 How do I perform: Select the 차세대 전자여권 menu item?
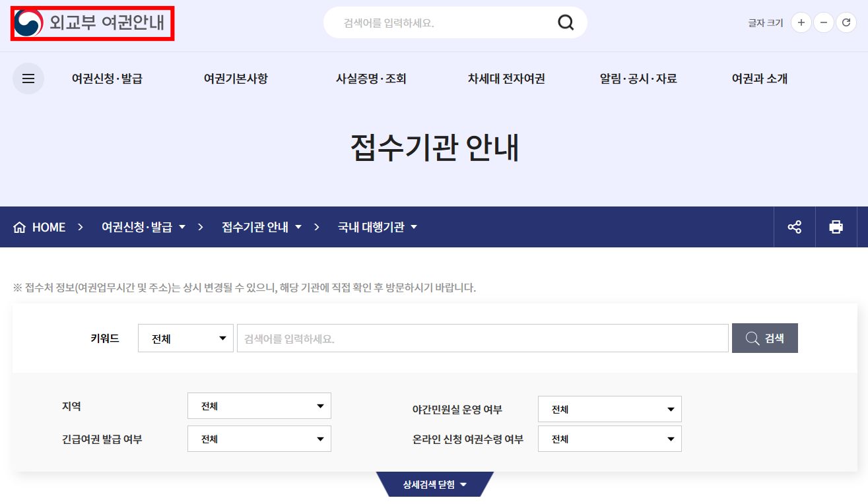505,78
